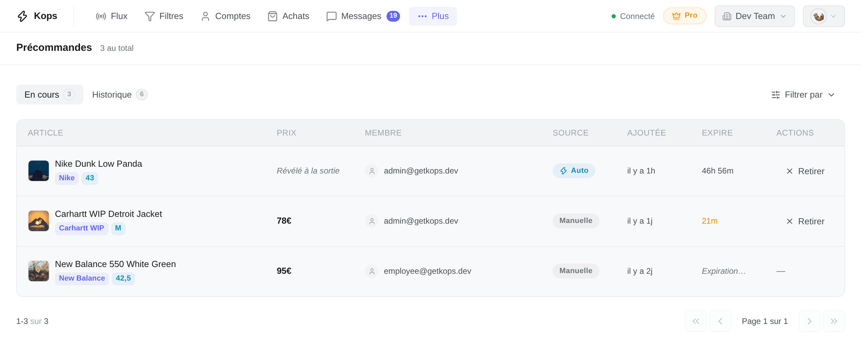The width and height of the screenshot is (868, 349).
Task: Click the Carhartt WIP Detroit Jacket title
Action: 108,214
